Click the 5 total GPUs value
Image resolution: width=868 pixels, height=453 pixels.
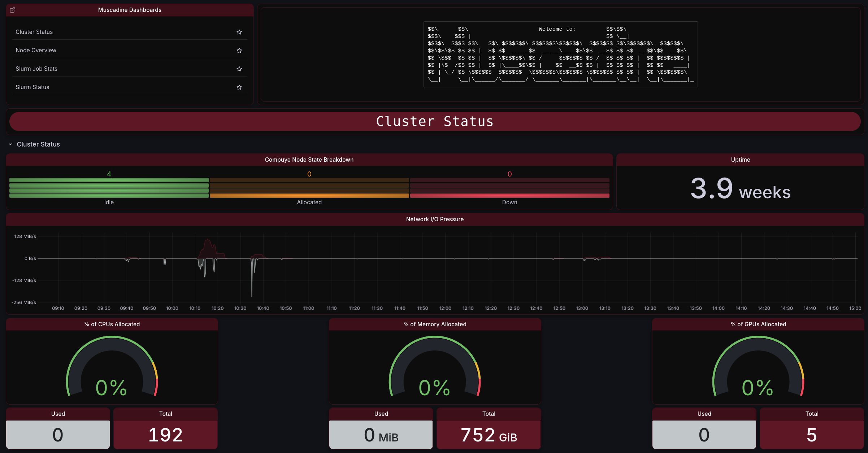coord(812,435)
